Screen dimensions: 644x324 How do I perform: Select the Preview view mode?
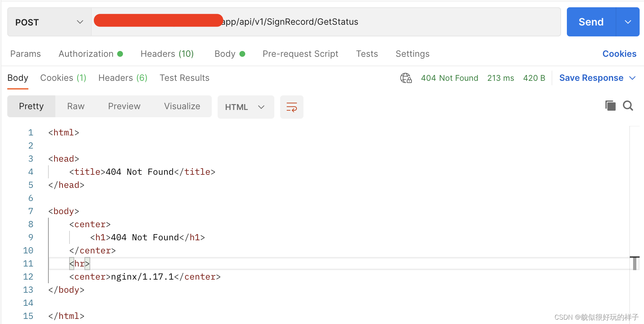point(124,106)
